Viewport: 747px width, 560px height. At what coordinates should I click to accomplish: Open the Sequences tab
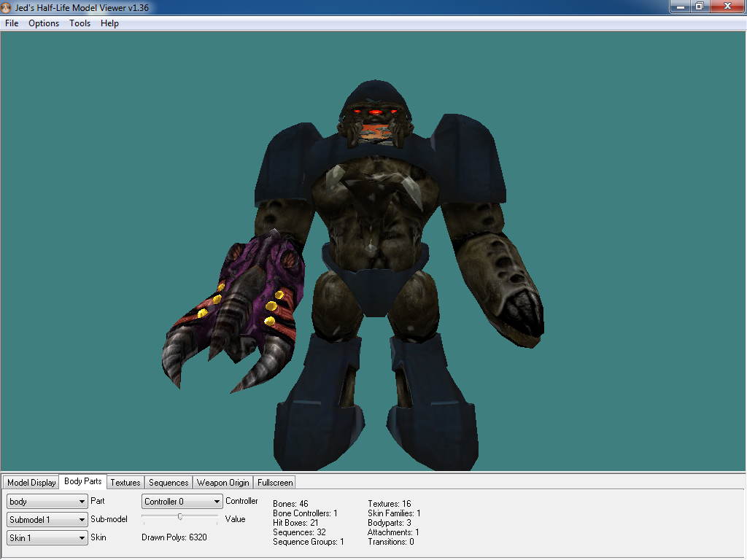point(169,483)
